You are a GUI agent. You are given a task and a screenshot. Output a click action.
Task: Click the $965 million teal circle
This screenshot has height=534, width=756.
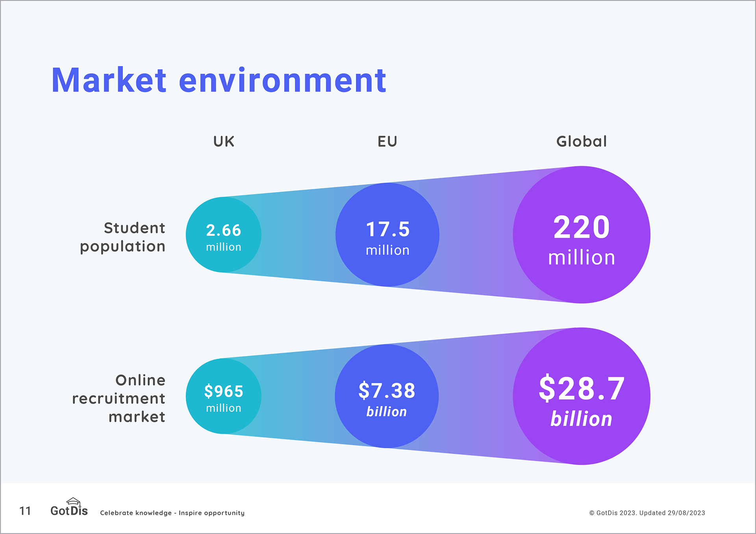(x=223, y=396)
